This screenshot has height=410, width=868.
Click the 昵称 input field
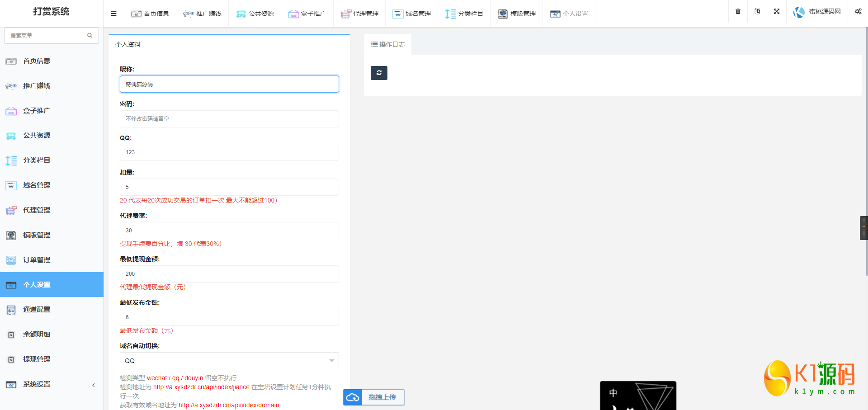pos(229,84)
